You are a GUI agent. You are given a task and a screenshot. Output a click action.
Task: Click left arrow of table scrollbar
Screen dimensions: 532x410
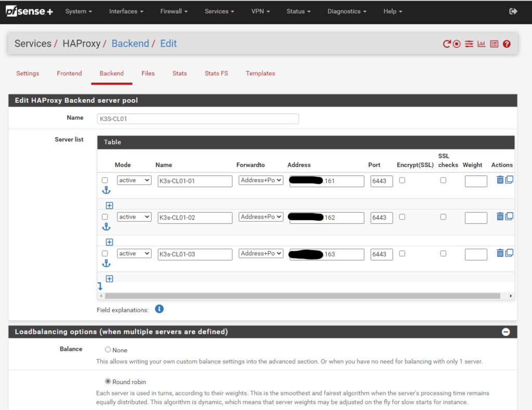[x=101, y=296]
